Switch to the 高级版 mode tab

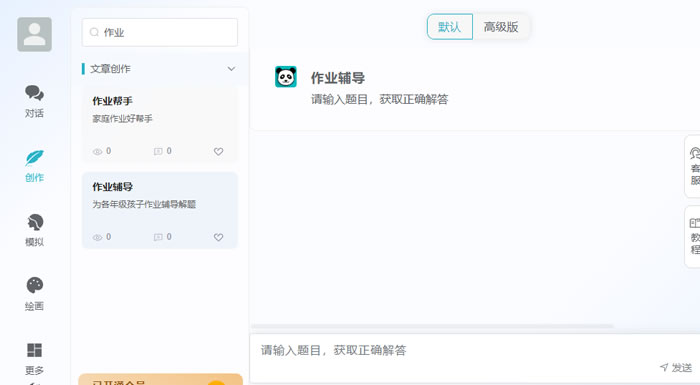(x=501, y=27)
